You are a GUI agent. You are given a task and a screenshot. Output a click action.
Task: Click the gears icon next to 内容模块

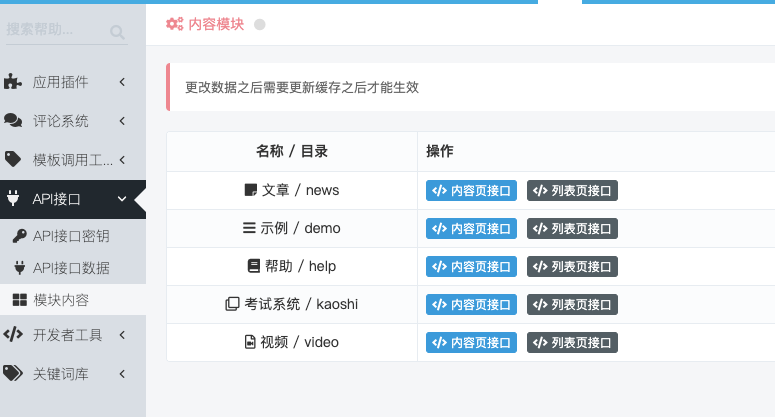point(174,24)
